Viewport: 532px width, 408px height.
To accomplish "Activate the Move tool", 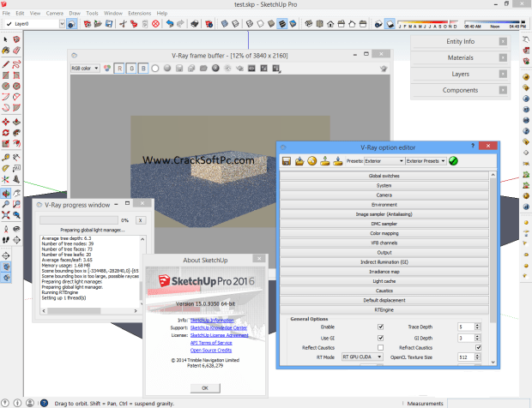I will click(5, 122).
